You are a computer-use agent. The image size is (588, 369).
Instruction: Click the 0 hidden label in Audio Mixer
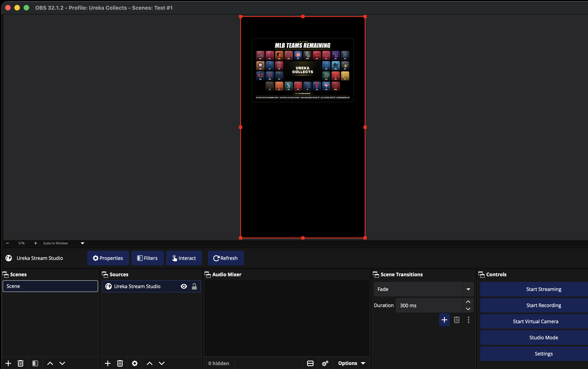point(218,363)
